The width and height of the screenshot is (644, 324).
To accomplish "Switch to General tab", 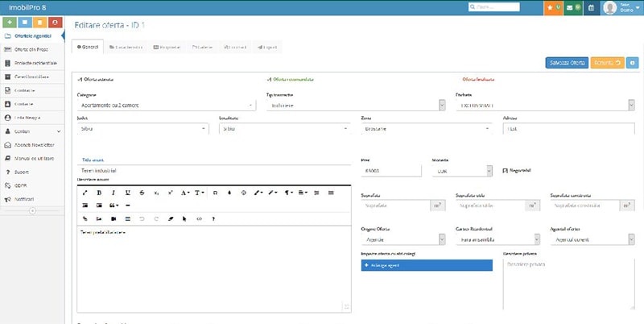I will point(88,48).
